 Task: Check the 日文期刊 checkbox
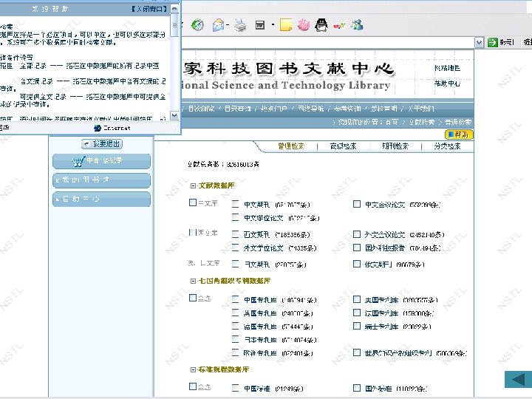235,264
